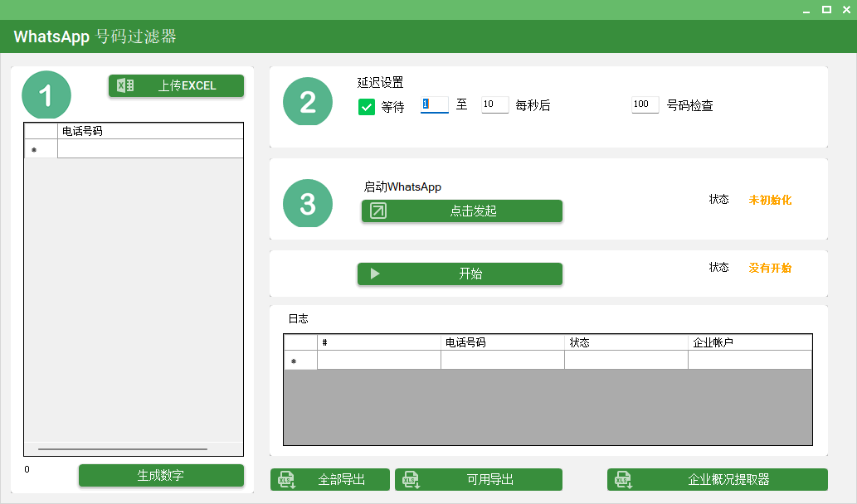The image size is (857, 504).
Task: Click the 号码检查 count field showing 100
Action: click(645, 104)
